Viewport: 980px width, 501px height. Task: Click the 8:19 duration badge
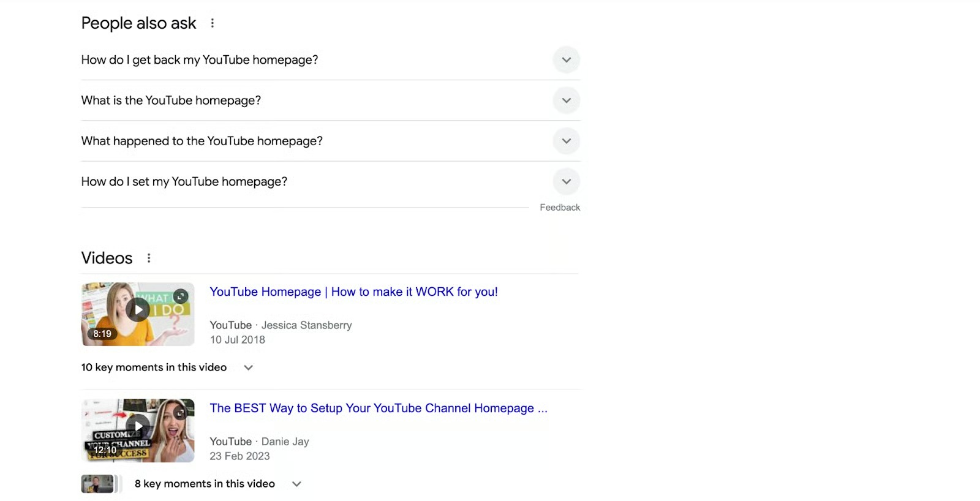tap(102, 334)
